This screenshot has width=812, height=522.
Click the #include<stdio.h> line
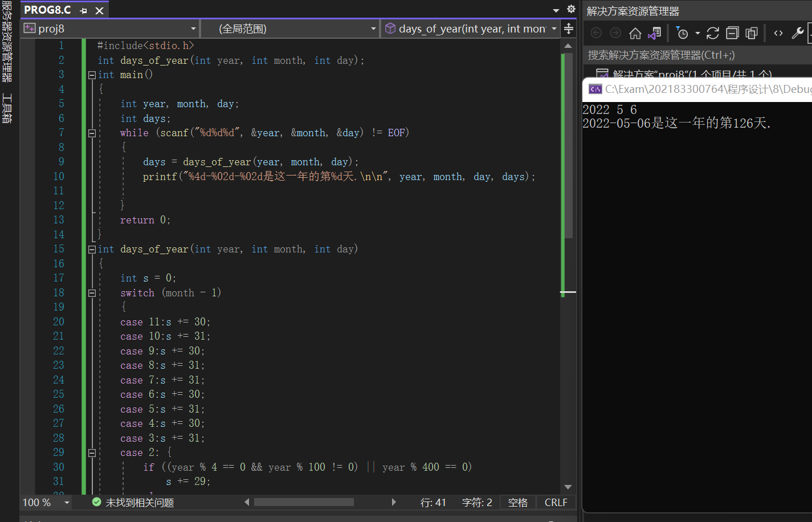click(x=146, y=46)
